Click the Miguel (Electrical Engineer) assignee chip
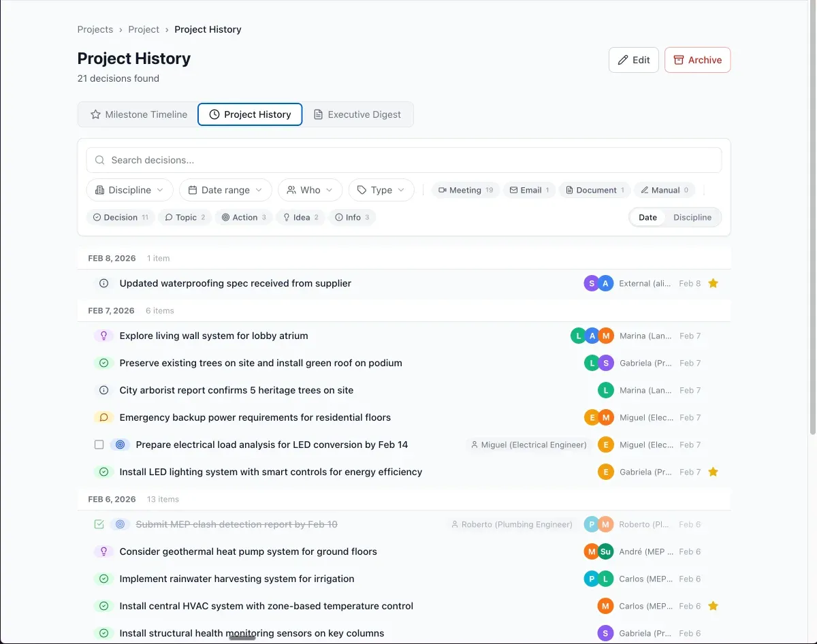817x644 pixels. point(528,445)
